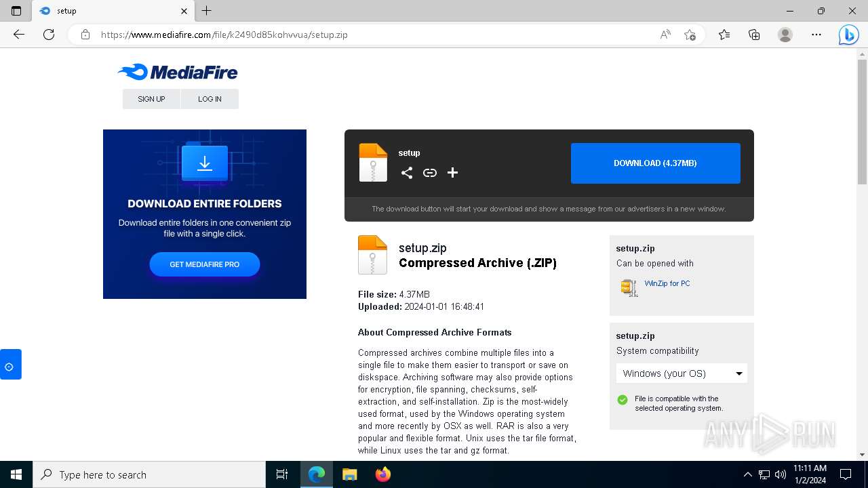Open the network status tray icon
Viewport: 868px width, 488px height.
coord(764,474)
